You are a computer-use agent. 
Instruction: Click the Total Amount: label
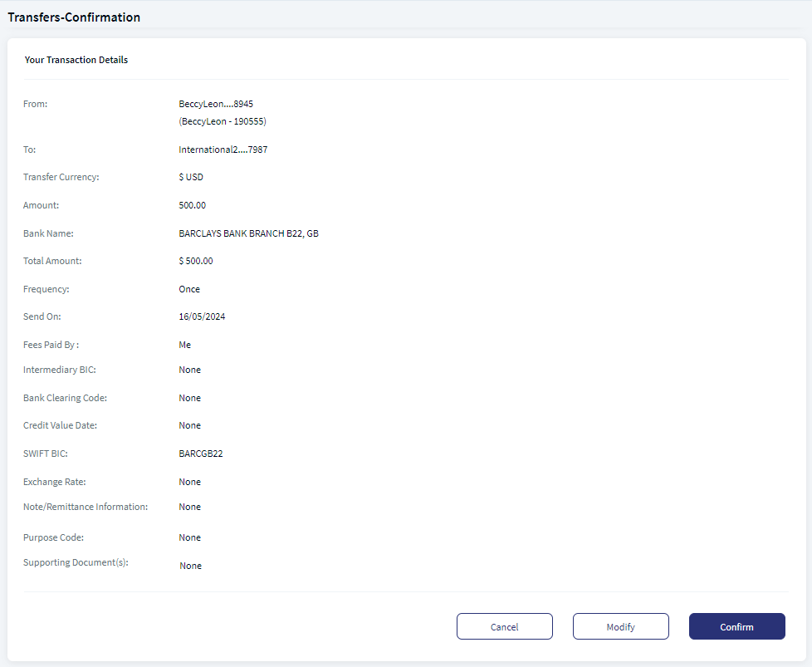point(52,261)
